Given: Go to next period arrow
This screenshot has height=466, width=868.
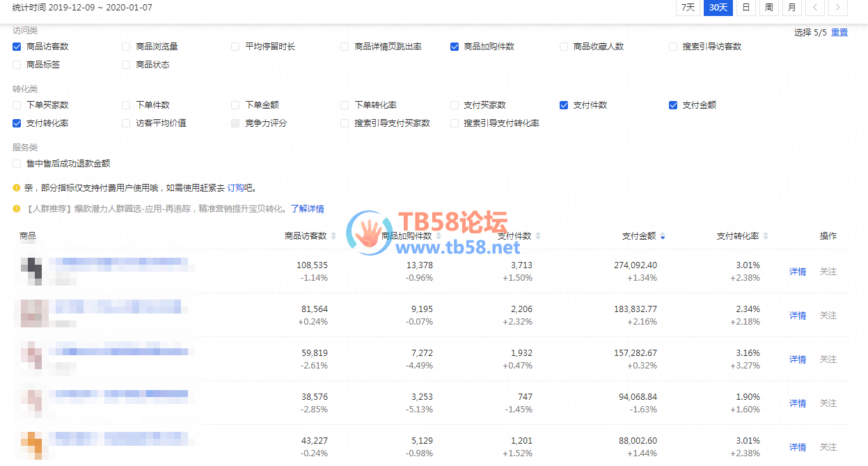Looking at the screenshot, I should [x=838, y=8].
